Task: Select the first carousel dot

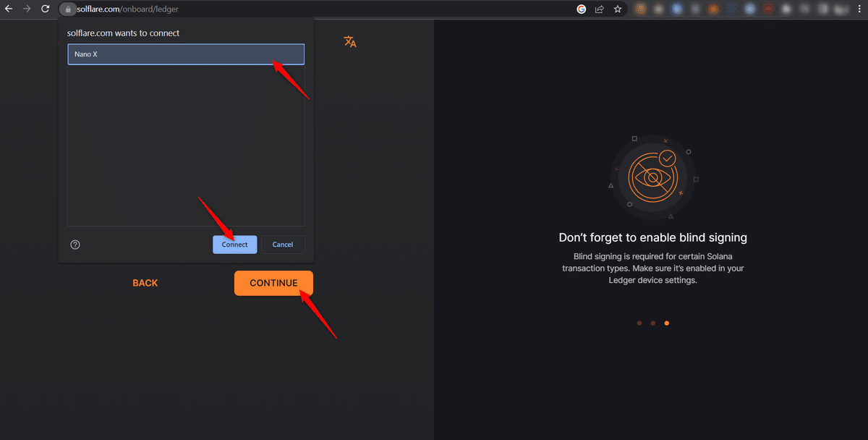Action: [639, 323]
